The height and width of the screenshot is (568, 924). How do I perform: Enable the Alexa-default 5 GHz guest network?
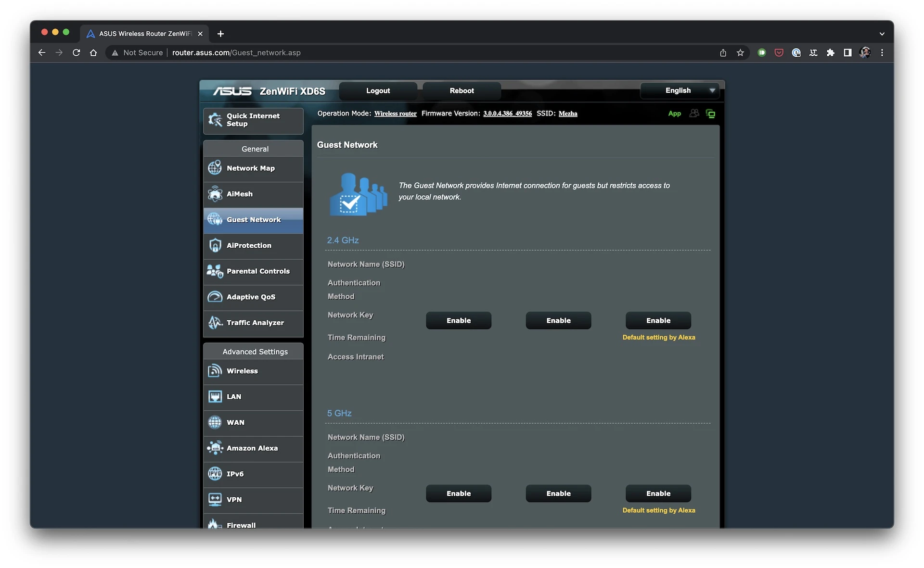658,493
